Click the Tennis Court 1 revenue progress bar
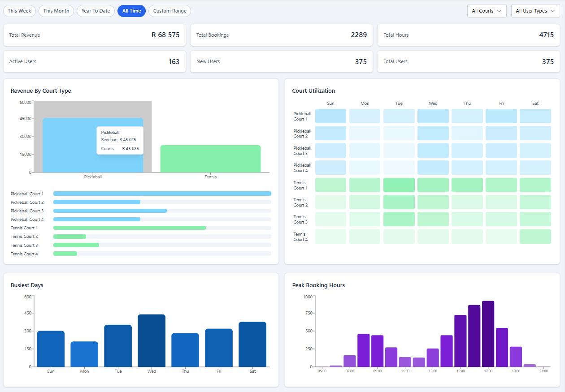Screen dimensions: 565x392 (x=129, y=228)
